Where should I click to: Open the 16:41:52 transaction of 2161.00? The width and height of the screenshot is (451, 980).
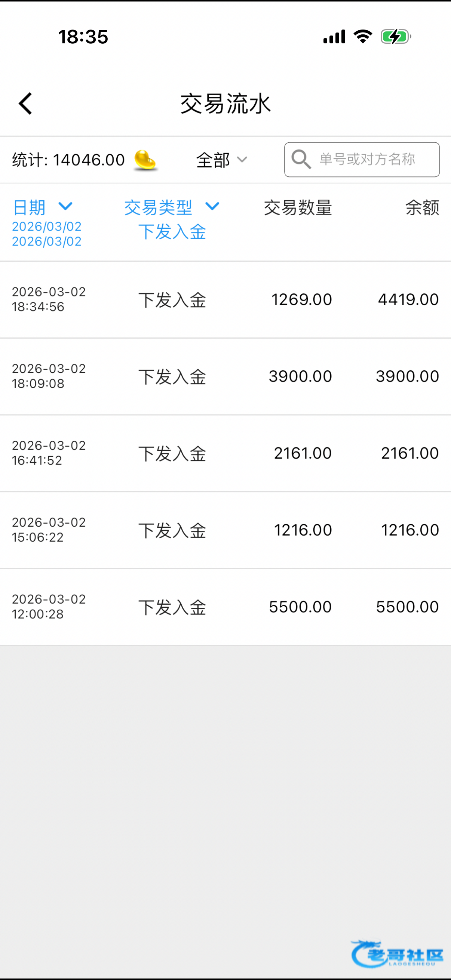pos(225,453)
